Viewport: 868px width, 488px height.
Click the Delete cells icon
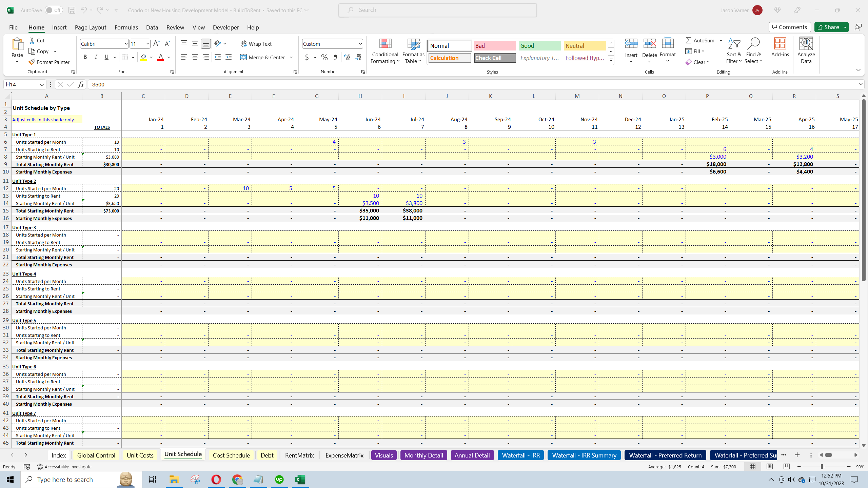pyautogui.click(x=649, y=43)
